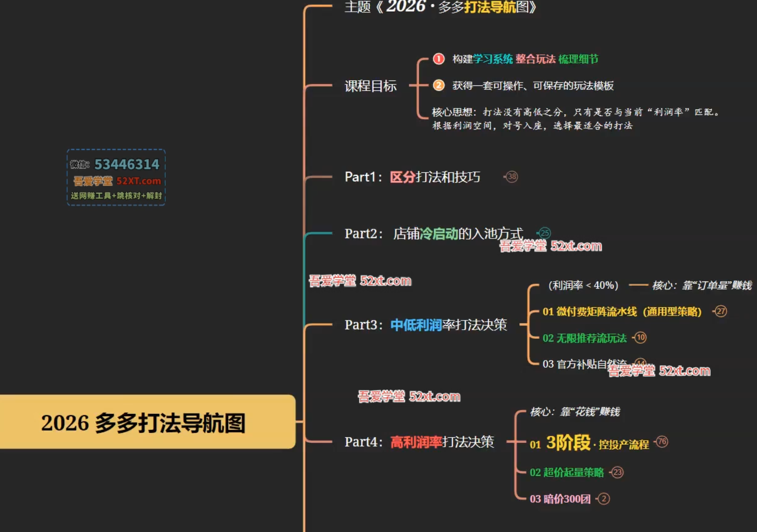Expand the badge 76 beside 3阶段控投产流程
757x532 pixels.
coord(662,442)
